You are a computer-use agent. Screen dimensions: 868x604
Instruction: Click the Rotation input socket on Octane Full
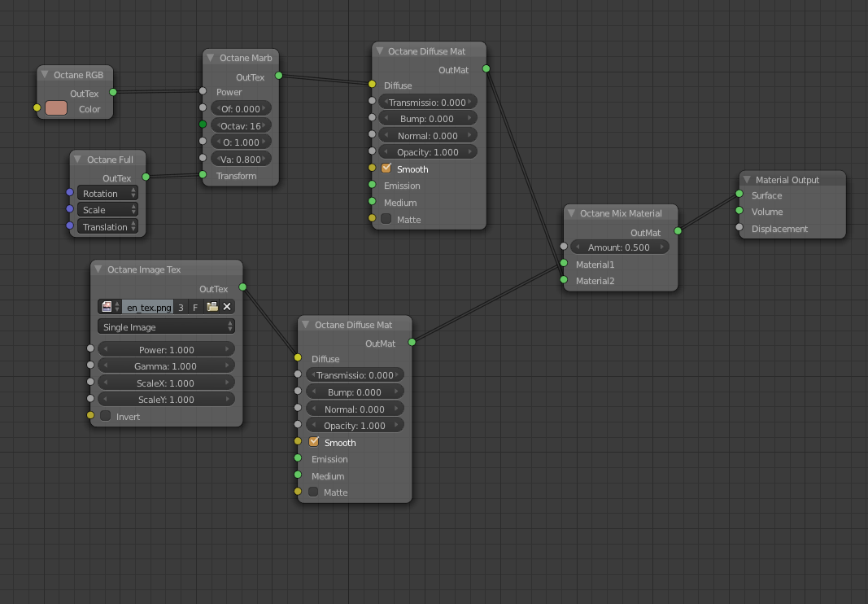point(70,192)
